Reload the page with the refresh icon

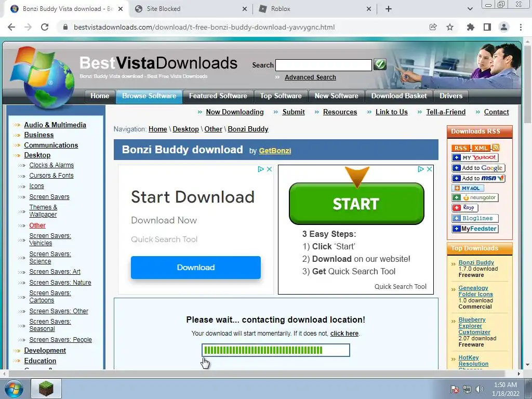[45, 27]
